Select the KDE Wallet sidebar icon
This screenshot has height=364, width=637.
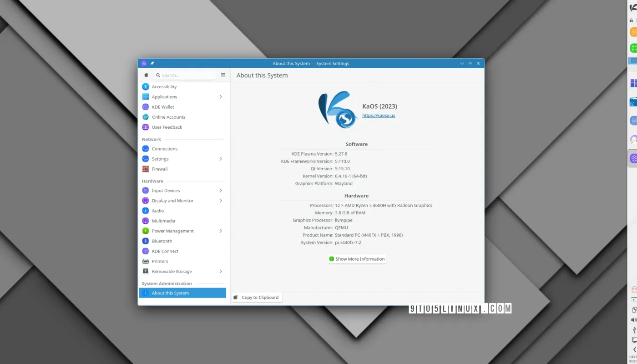146,106
